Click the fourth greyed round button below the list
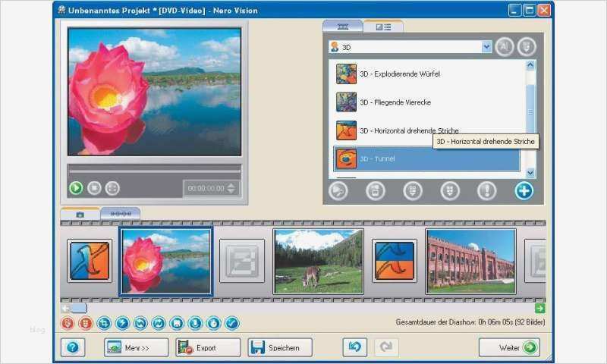 coord(450,190)
